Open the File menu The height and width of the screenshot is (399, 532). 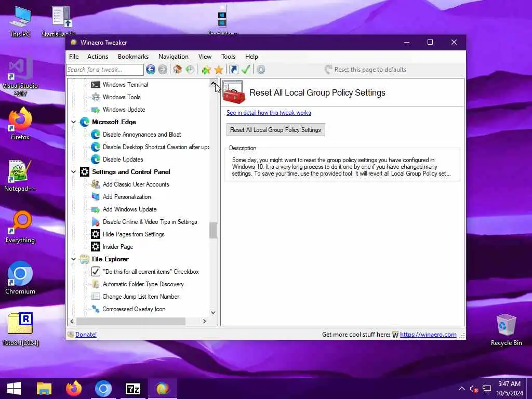coord(74,57)
